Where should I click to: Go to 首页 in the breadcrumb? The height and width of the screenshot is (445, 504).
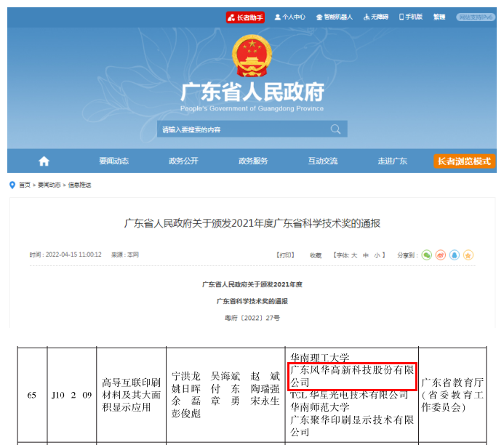tap(25, 185)
